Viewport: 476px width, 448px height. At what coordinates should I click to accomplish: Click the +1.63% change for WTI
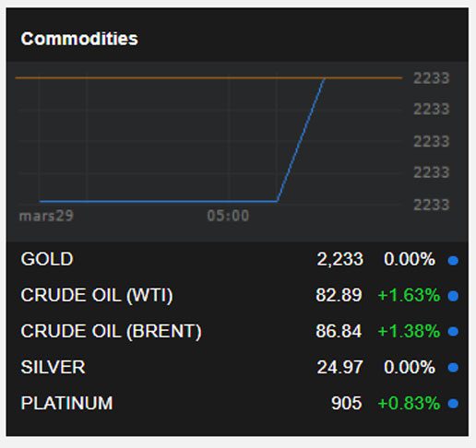pos(409,295)
